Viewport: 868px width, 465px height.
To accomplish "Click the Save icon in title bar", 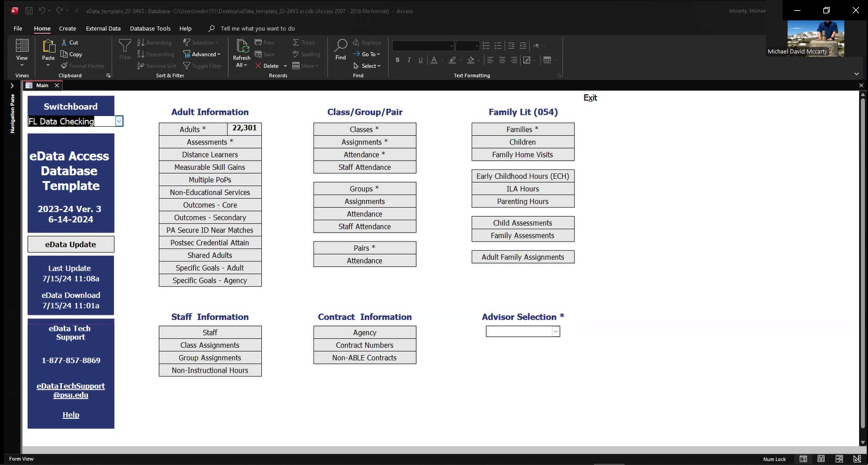I will click(x=29, y=11).
